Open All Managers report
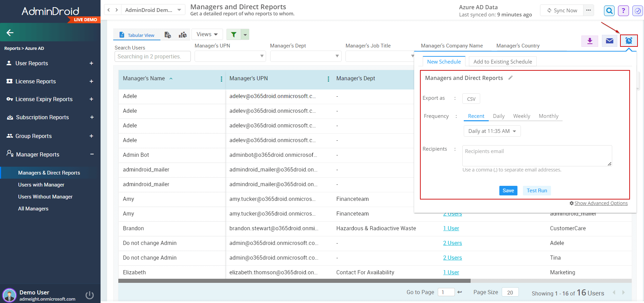Screen dimensions: 644x303 click(x=33, y=209)
